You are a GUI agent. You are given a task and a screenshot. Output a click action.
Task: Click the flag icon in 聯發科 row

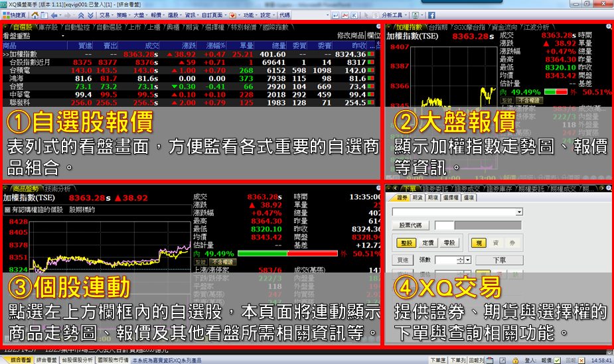(371, 102)
